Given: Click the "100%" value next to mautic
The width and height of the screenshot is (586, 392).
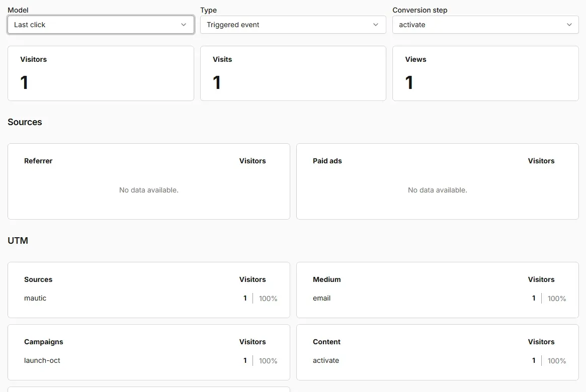Looking at the screenshot, I should [x=268, y=299].
